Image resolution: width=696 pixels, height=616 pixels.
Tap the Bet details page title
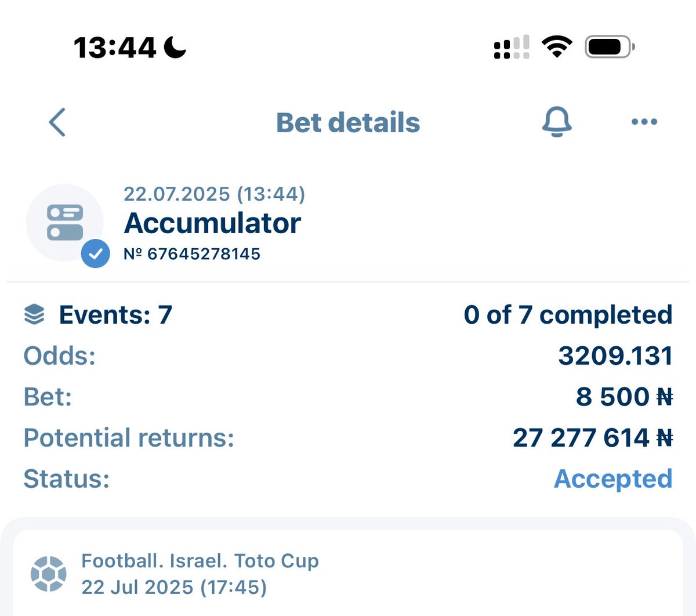[x=348, y=122]
